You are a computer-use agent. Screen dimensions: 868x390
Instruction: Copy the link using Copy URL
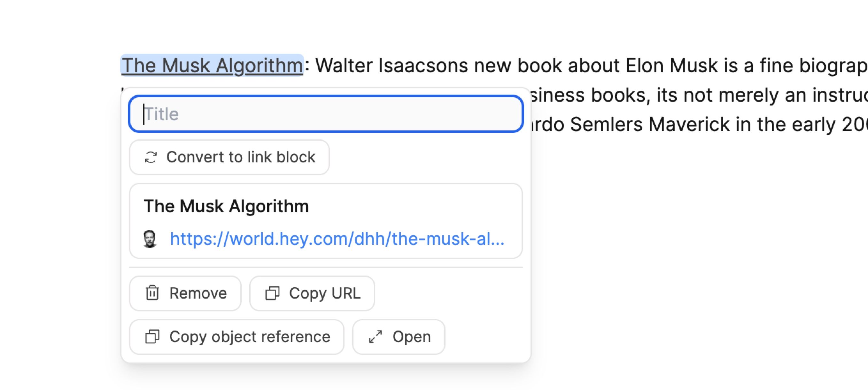312,293
